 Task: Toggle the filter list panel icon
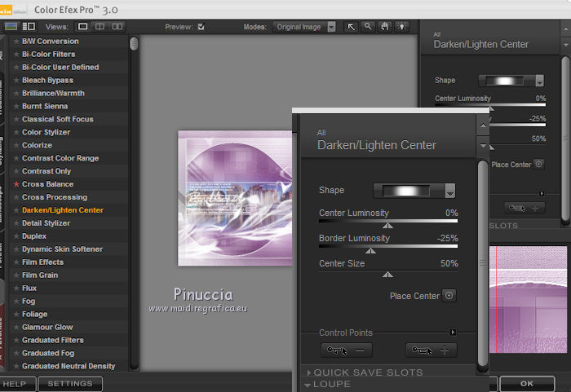point(29,27)
